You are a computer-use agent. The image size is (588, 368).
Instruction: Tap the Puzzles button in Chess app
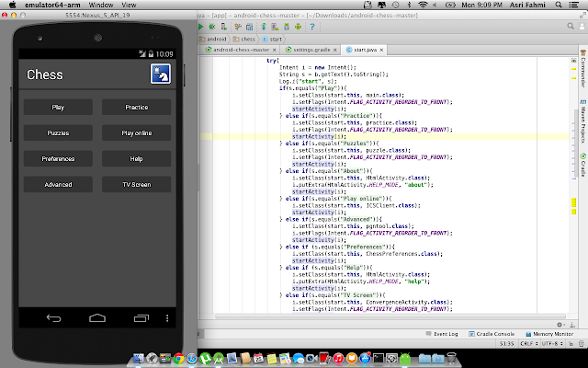pyautogui.click(x=58, y=132)
